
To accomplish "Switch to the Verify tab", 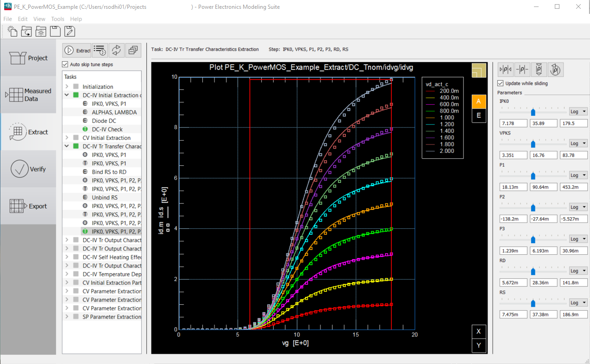I will click(x=28, y=169).
